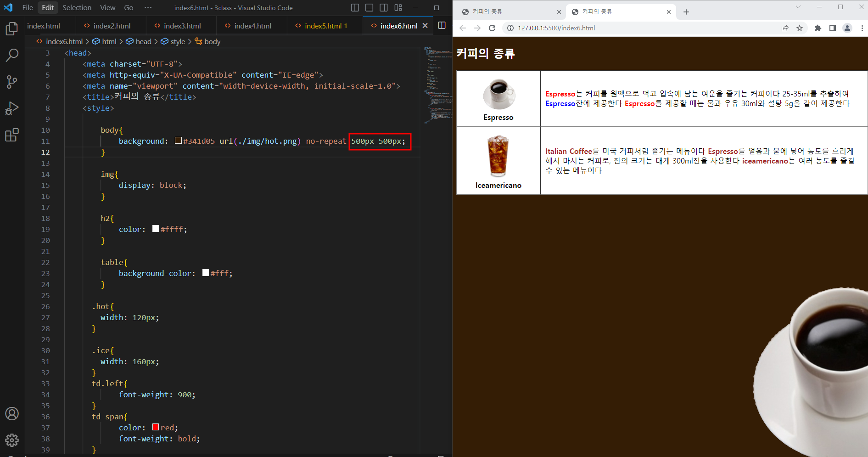Open Chrome Extensions puzzle menu
868x457 pixels.
click(x=818, y=28)
